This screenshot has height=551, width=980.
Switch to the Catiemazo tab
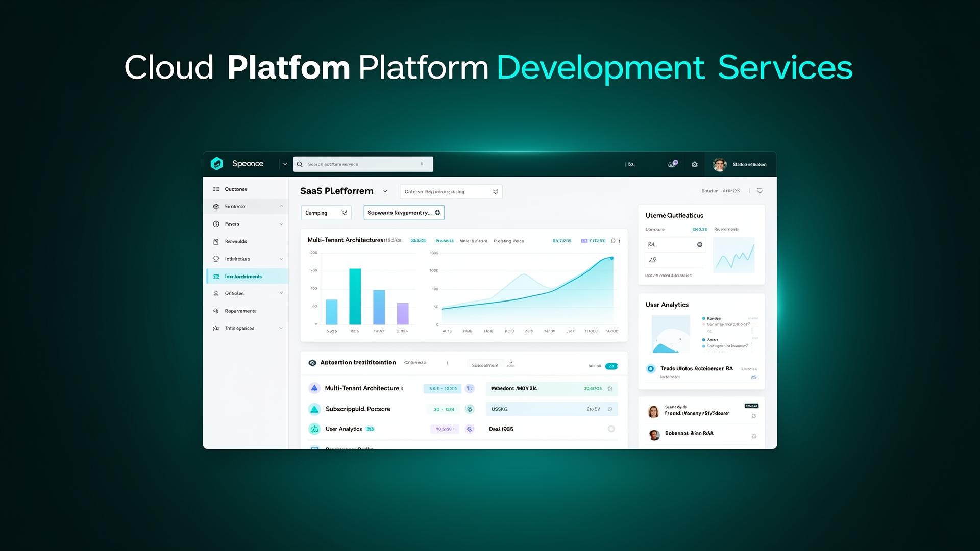point(415,363)
